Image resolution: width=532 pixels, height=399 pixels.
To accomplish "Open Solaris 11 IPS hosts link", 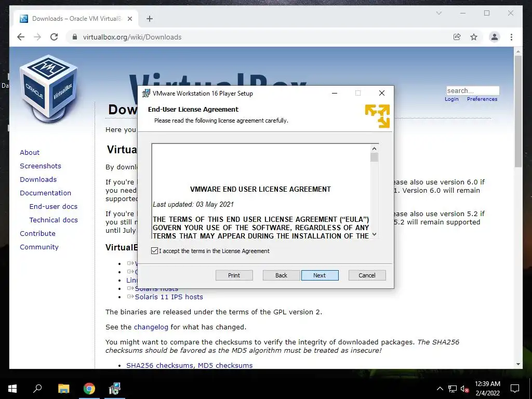I will point(169,297).
